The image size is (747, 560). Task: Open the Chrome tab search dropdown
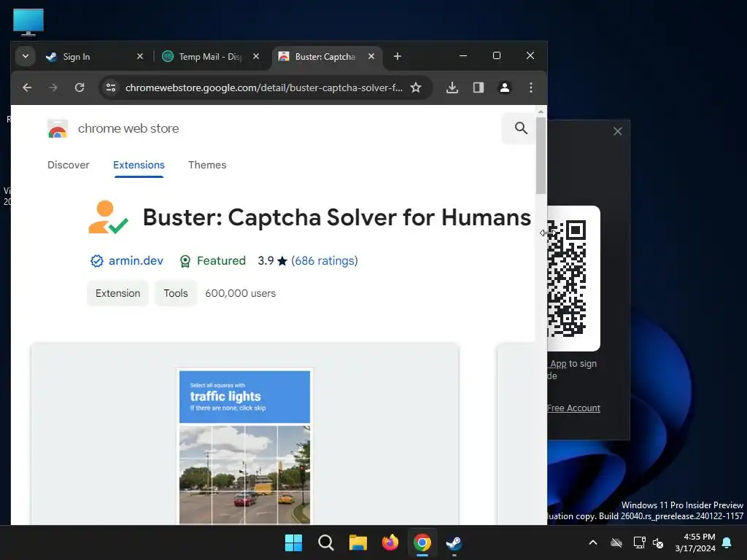point(26,56)
